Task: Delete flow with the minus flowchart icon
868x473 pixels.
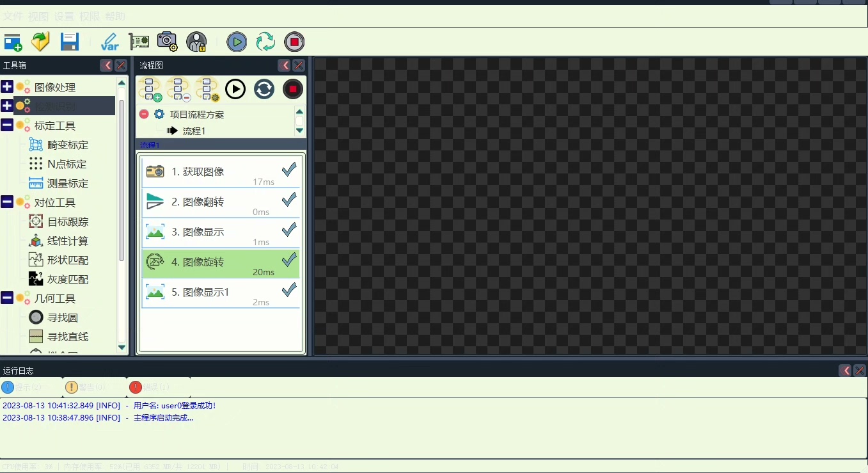Action: (178, 90)
